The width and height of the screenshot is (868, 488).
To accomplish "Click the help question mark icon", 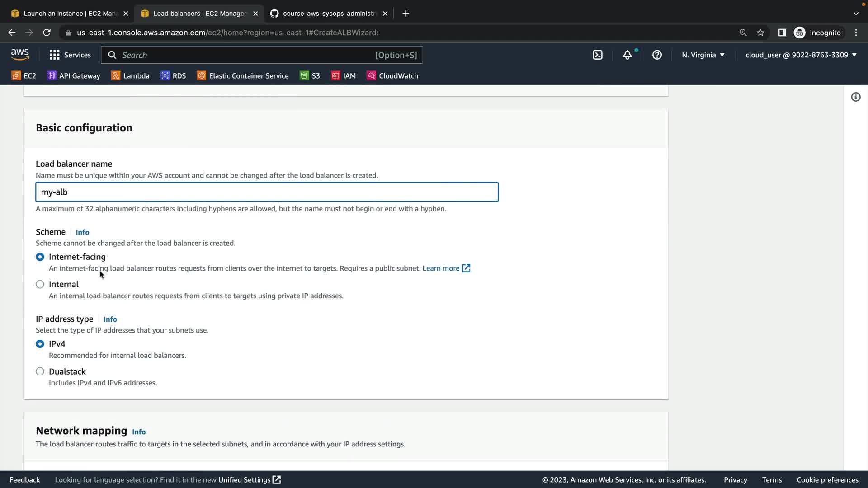I will click(657, 55).
